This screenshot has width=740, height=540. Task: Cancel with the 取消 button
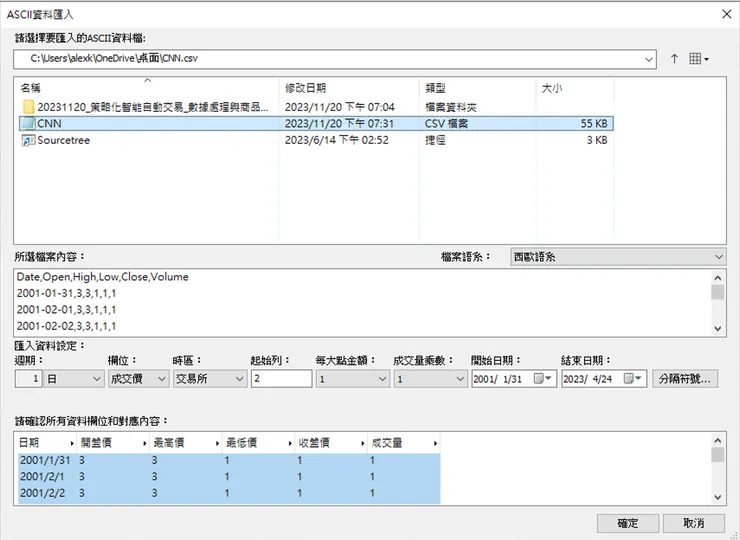pyautogui.click(x=694, y=523)
